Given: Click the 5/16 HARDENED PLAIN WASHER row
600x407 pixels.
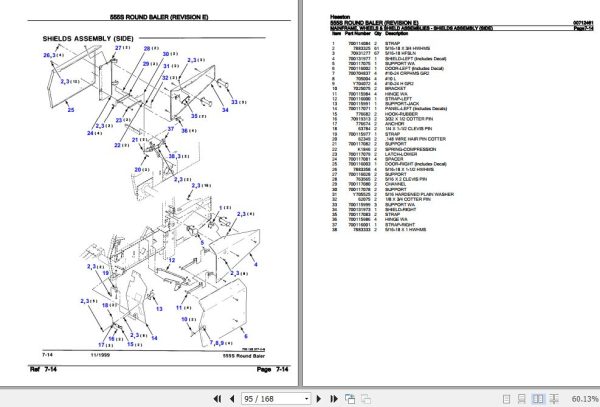Looking at the screenshot, I should 393,194.
